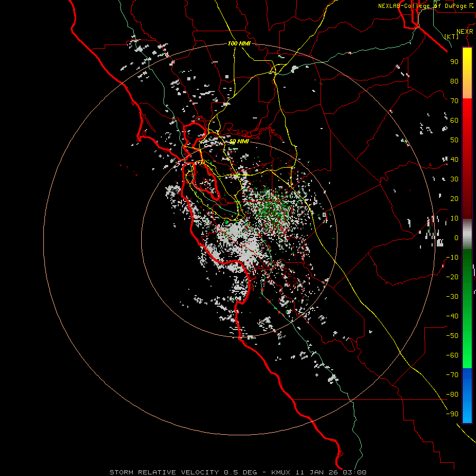The height and width of the screenshot is (476, 476).
Task: Select the -60 value on the velocity scale
Action: [x=452, y=355]
